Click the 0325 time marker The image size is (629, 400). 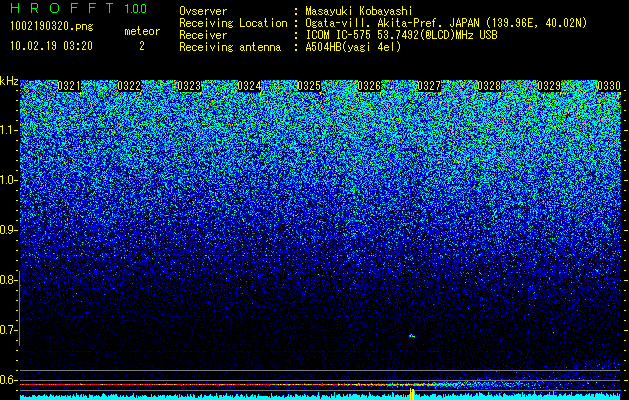pyautogui.click(x=309, y=86)
